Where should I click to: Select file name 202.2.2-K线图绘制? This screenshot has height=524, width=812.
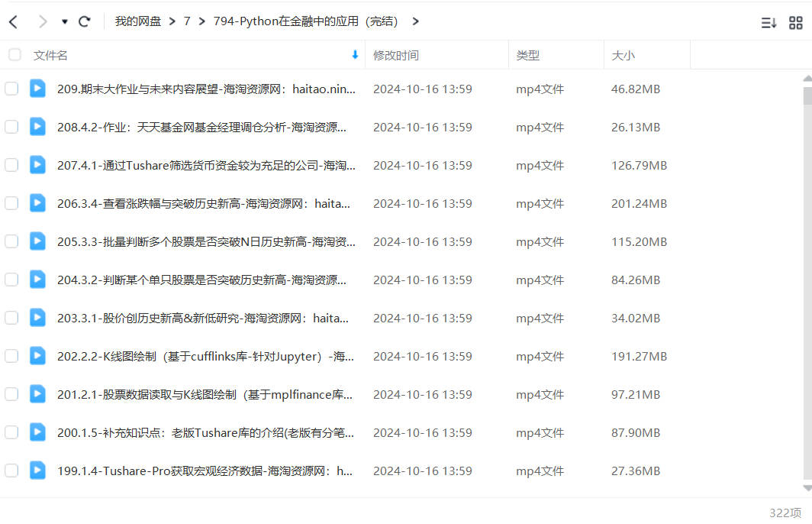coord(205,357)
